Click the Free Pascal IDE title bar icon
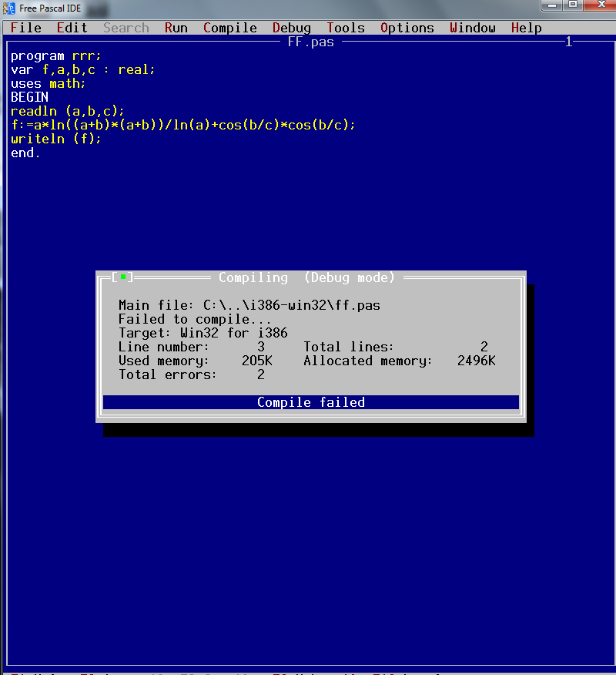616x675 pixels. click(x=9, y=8)
